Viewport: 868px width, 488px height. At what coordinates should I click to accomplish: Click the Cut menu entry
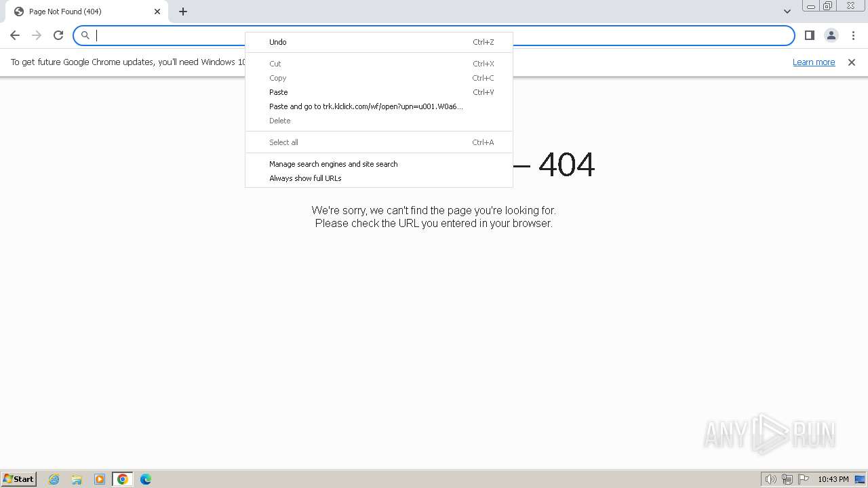(379, 64)
